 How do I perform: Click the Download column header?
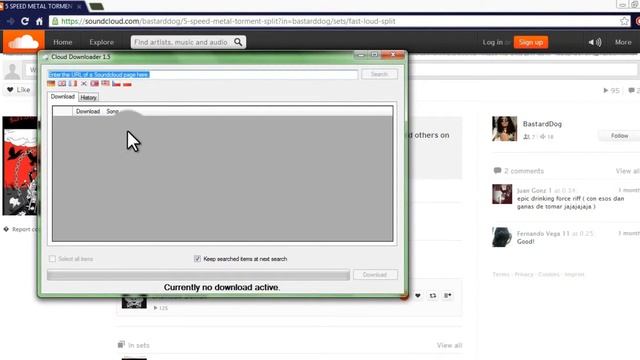(x=88, y=111)
